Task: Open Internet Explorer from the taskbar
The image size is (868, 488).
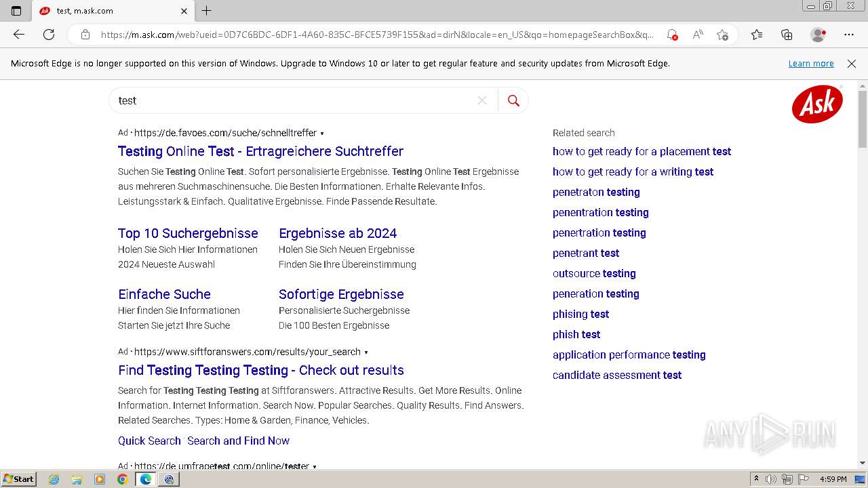Action: [x=54, y=479]
